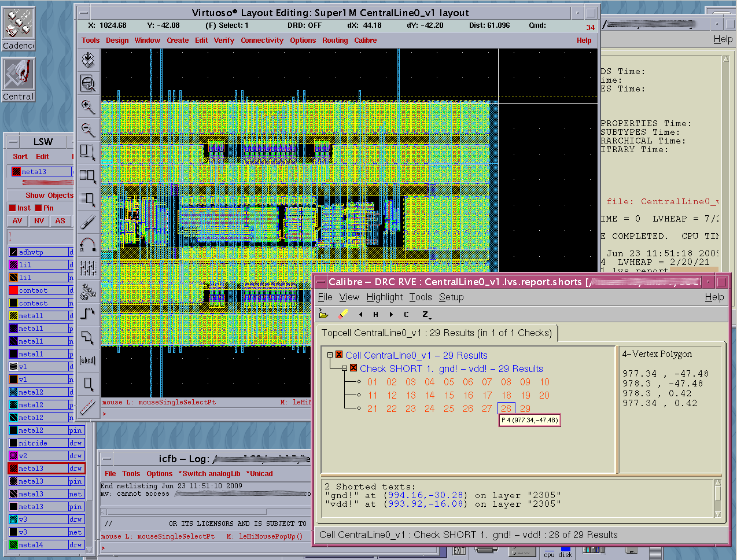Select the Polygon drawing tool
Screen dimensions: 737x560
[x=88, y=337]
